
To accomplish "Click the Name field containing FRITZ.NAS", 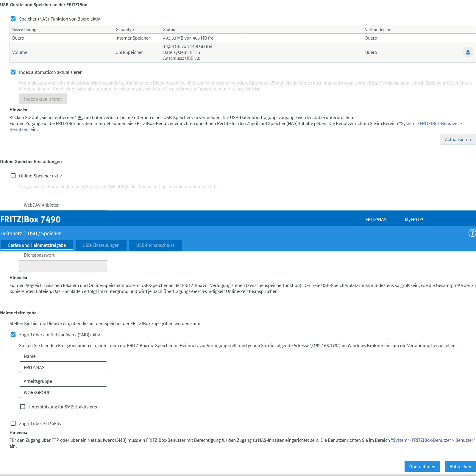I will tap(63, 367).
